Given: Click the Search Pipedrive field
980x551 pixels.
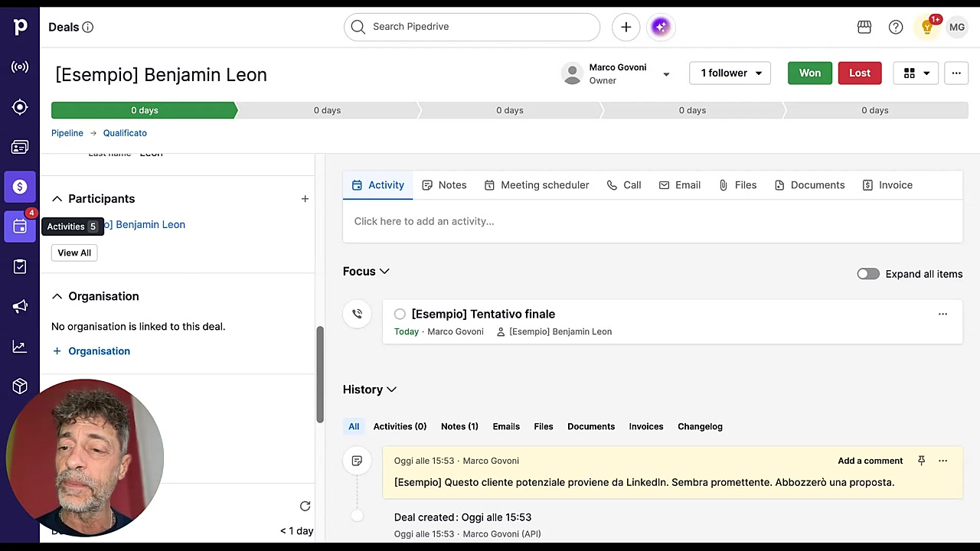Looking at the screenshot, I should [472, 27].
